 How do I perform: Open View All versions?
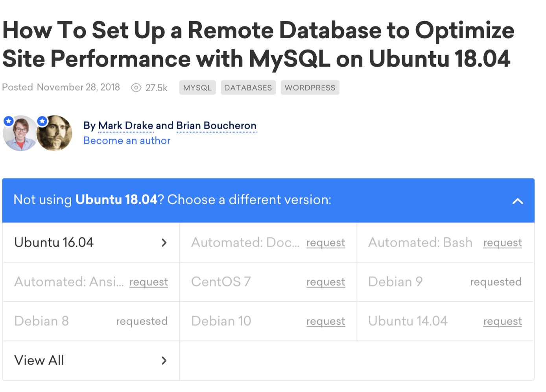39,360
